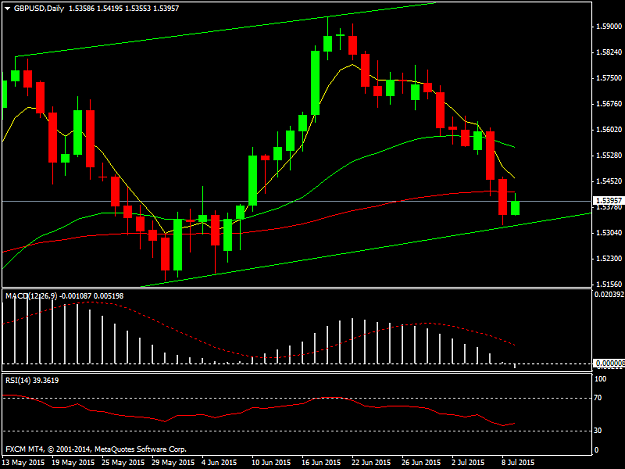
Task: Click the 1.53040 price axis label
Action: [609, 232]
